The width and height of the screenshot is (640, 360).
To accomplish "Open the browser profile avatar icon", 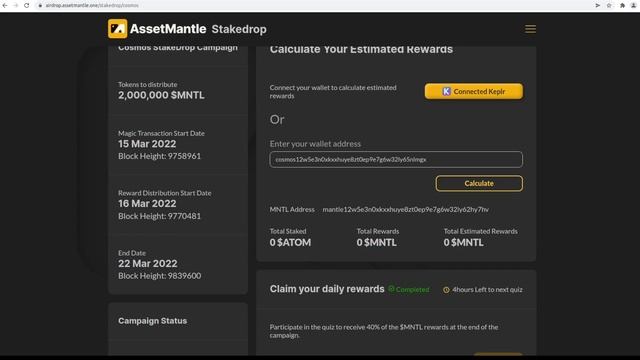I will tap(633, 5).
